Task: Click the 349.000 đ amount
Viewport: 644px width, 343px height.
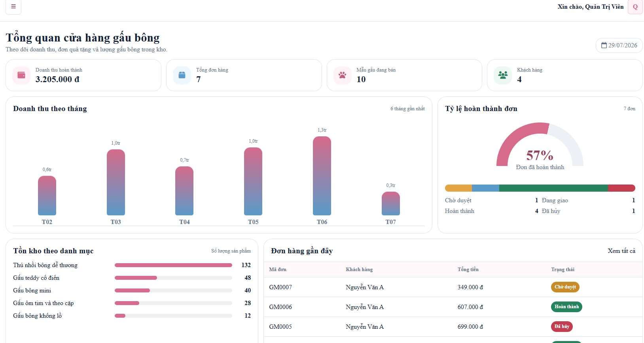Action: pyautogui.click(x=470, y=287)
